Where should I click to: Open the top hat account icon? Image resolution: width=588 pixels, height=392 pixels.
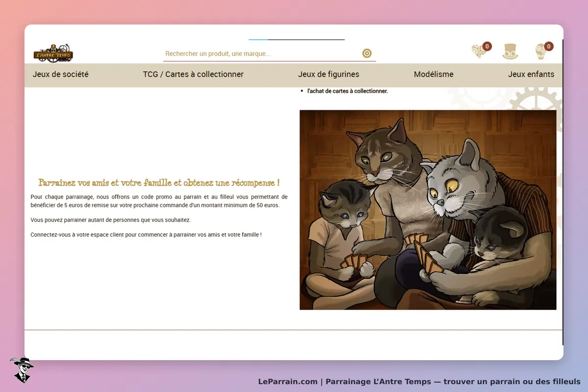click(x=510, y=51)
